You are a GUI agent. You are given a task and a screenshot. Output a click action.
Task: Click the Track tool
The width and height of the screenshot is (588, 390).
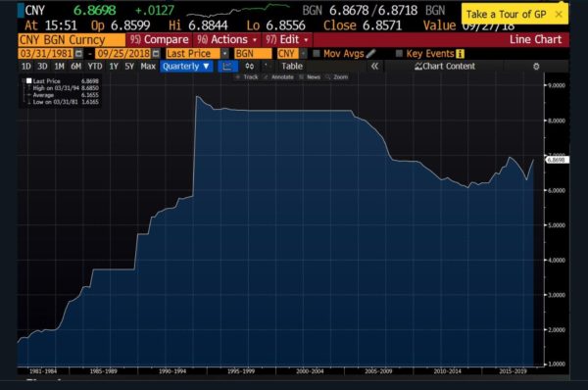coord(248,76)
